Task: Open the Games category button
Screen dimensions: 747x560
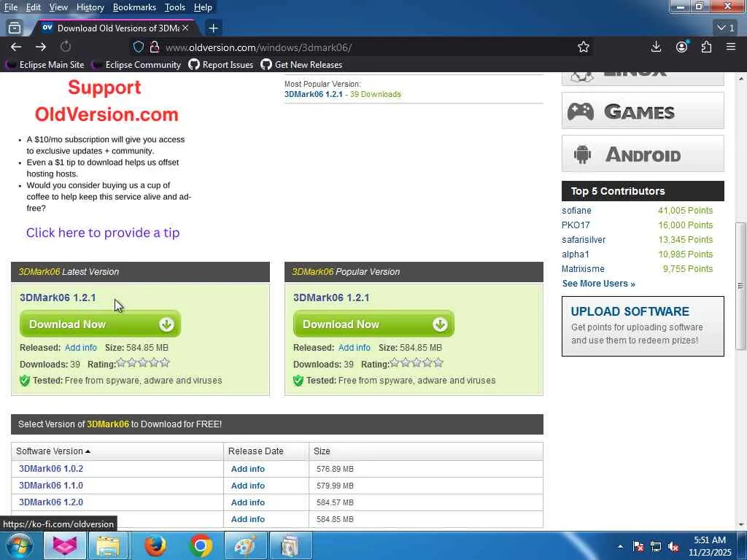Action: 643,111
